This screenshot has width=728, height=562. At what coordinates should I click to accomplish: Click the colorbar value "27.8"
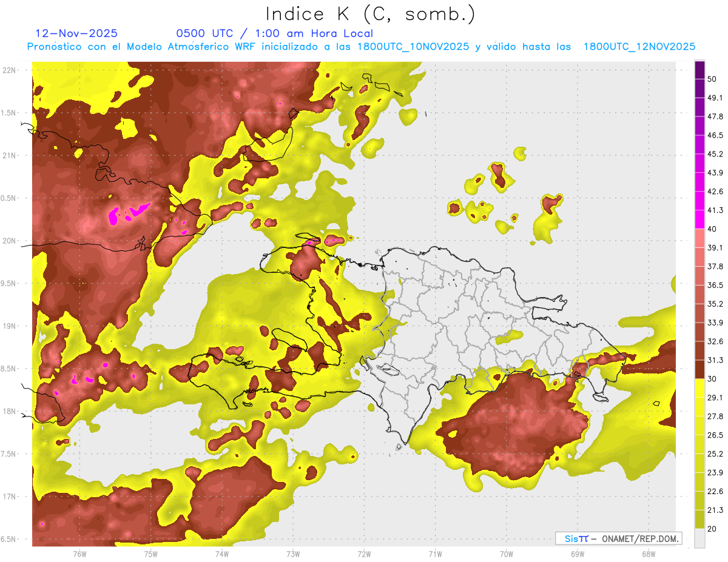[715, 416]
